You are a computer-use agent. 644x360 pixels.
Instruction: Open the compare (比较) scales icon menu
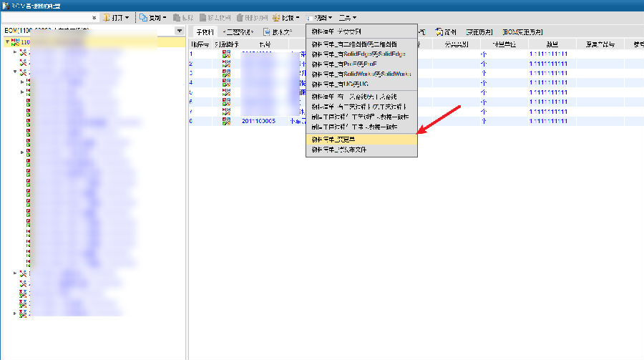[x=286, y=18]
